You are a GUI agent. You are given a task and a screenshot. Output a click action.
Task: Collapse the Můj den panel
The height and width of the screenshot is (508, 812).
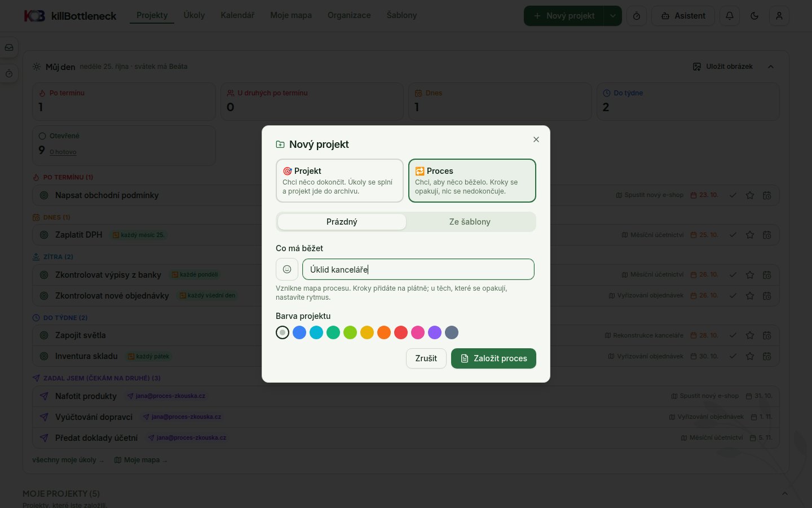point(771,67)
